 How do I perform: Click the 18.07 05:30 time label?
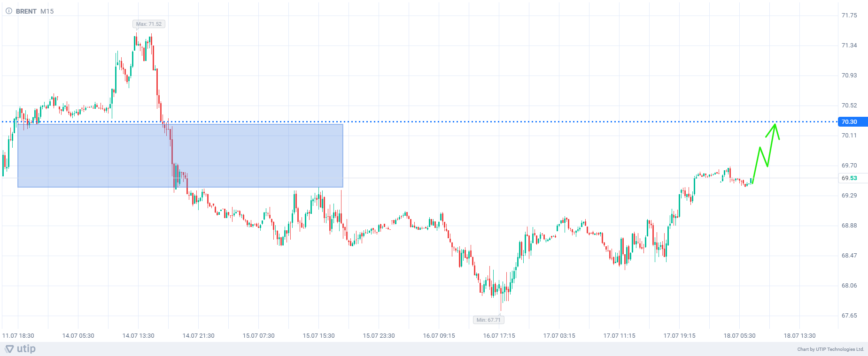[x=739, y=336]
